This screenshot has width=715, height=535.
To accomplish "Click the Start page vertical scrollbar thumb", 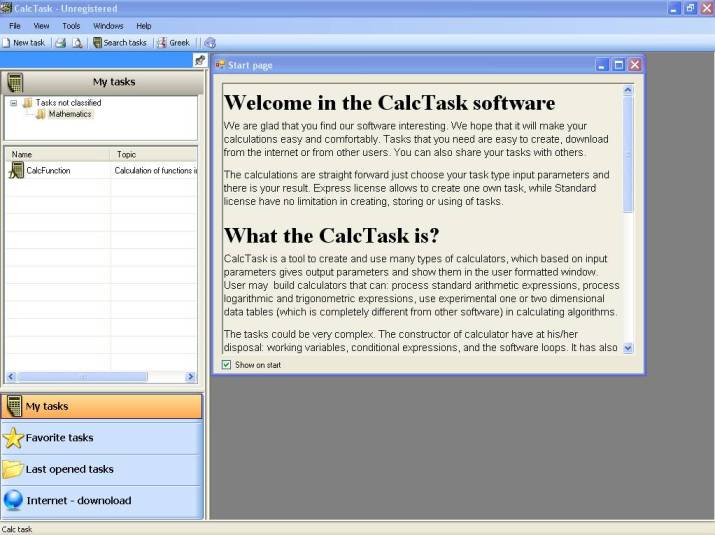I will click(628, 154).
